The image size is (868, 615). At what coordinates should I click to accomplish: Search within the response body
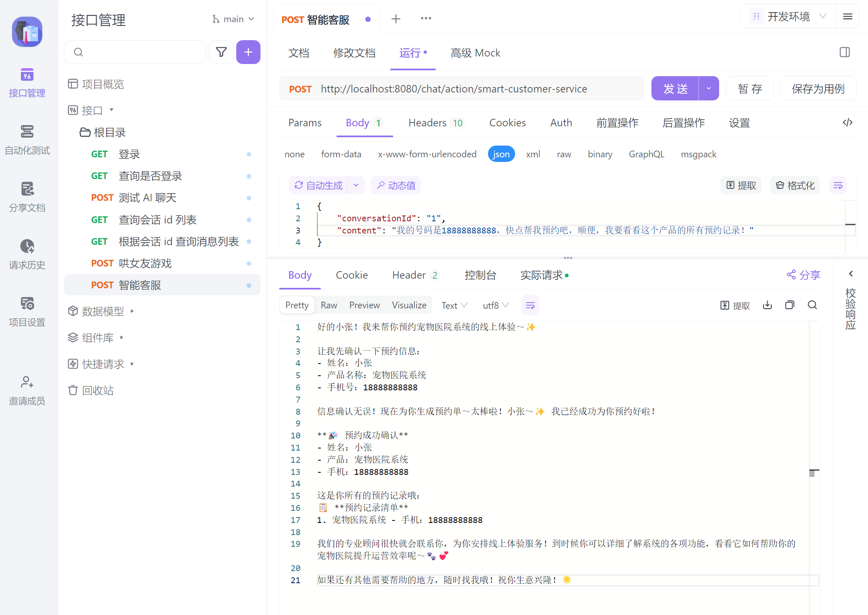812,305
